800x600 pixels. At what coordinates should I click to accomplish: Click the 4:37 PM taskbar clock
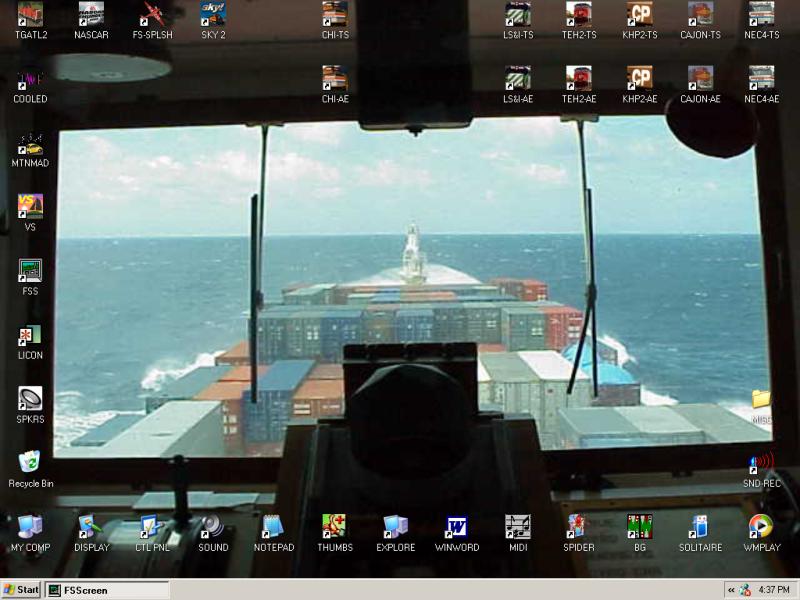[x=773, y=590]
